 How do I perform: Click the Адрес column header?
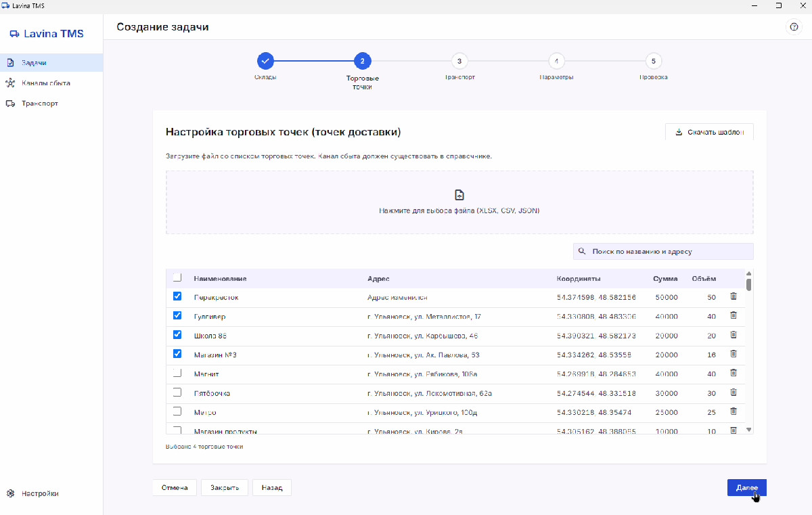[x=378, y=279]
